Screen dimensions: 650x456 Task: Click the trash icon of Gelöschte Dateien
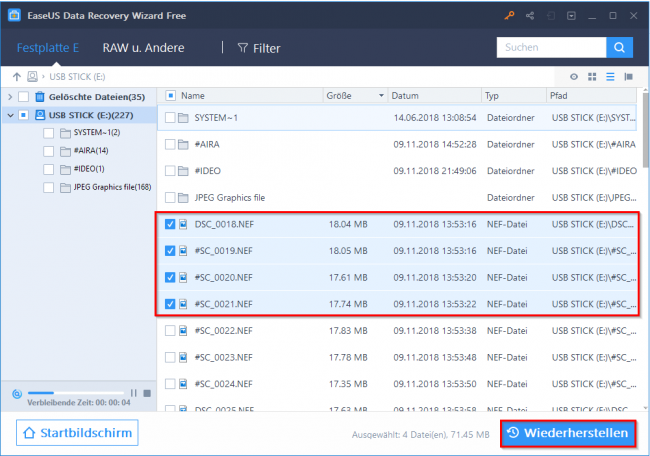point(40,97)
